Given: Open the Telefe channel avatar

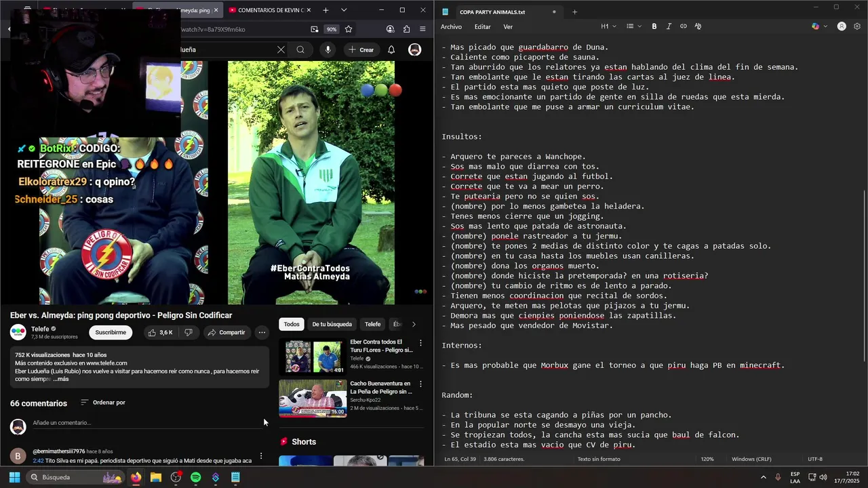Looking at the screenshot, I should [x=18, y=332].
